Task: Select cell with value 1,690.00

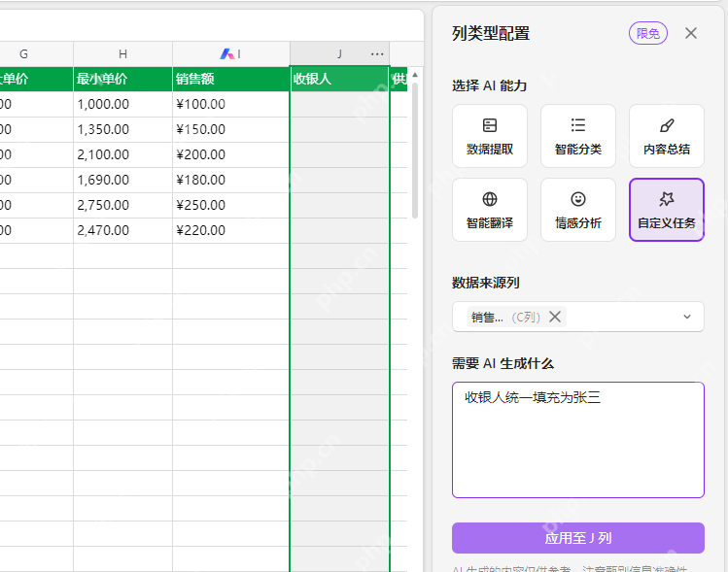Action: (122, 180)
